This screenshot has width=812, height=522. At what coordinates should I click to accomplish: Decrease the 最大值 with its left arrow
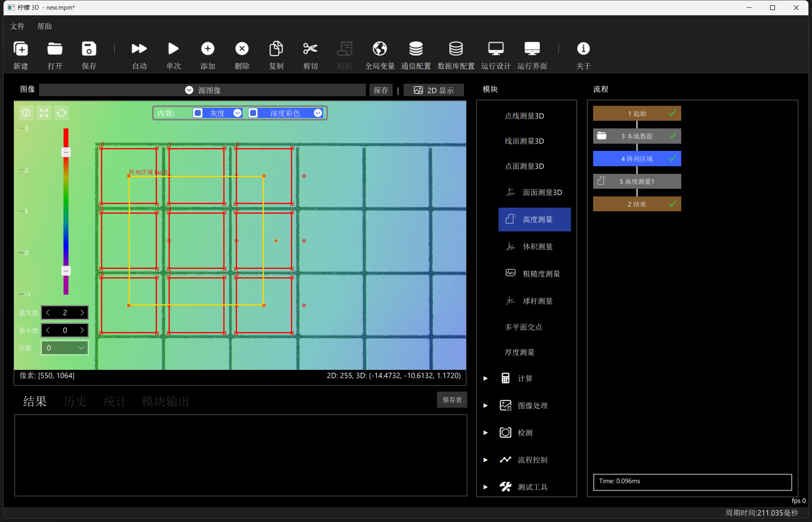48,313
